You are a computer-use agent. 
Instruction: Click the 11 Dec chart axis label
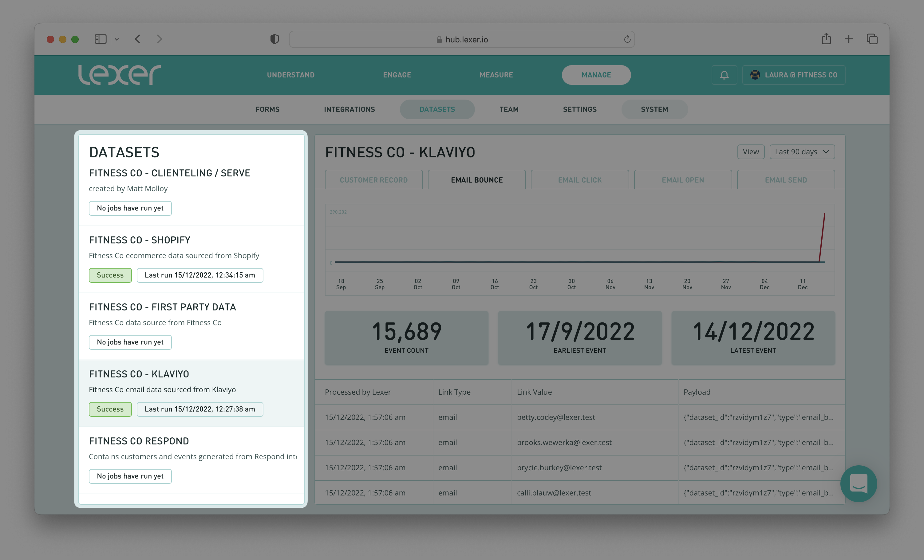(x=803, y=284)
